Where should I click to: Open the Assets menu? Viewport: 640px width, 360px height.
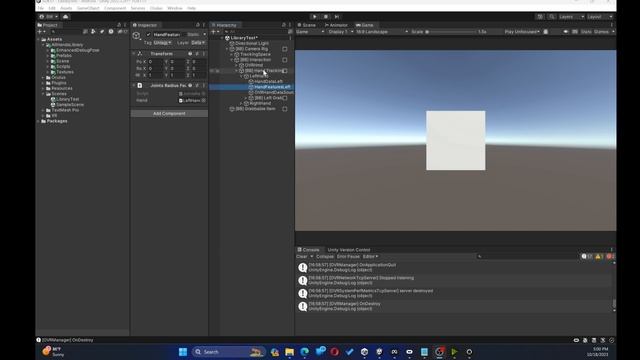[66, 8]
